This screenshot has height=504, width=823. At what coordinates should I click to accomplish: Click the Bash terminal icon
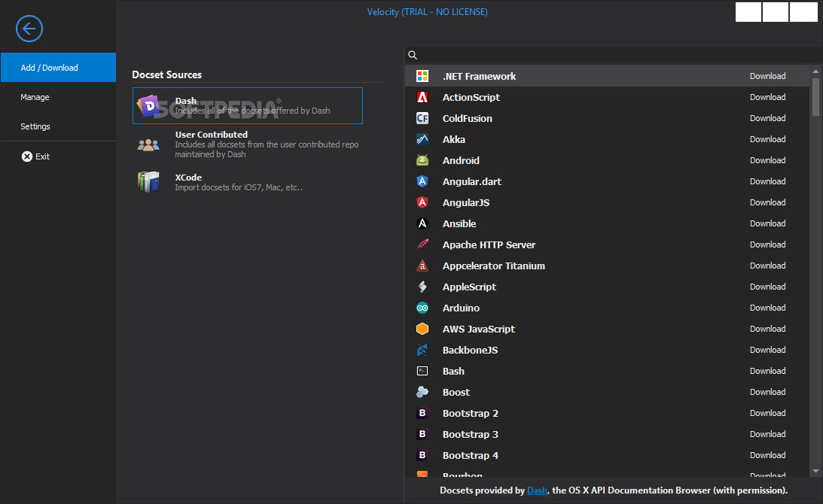tap(422, 371)
